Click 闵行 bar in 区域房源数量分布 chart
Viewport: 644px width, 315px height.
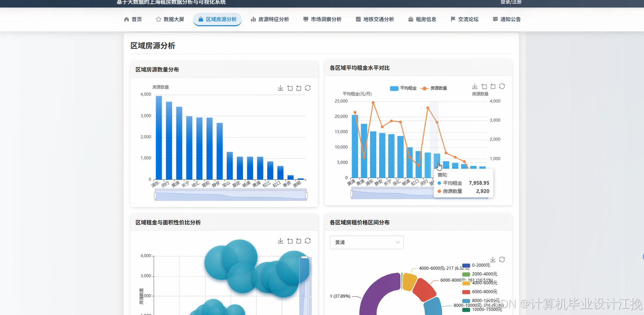click(x=169, y=141)
